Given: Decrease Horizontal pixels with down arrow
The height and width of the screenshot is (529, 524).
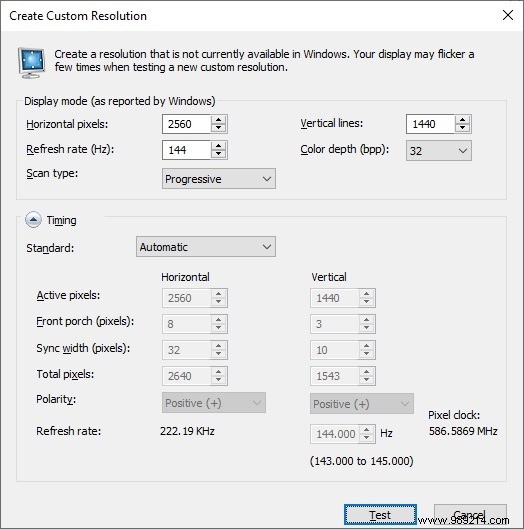Looking at the screenshot, I should pos(219,128).
